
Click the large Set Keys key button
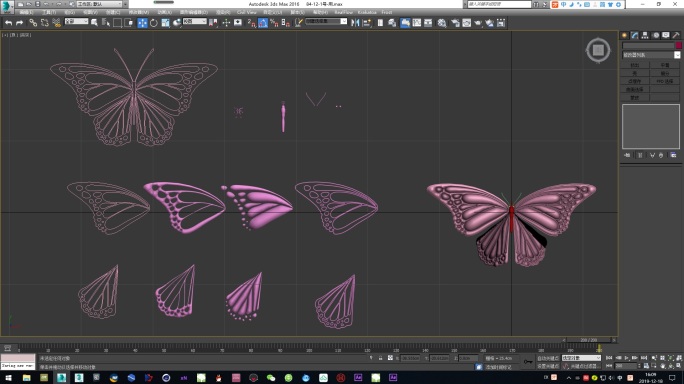pyautogui.click(x=528, y=362)
